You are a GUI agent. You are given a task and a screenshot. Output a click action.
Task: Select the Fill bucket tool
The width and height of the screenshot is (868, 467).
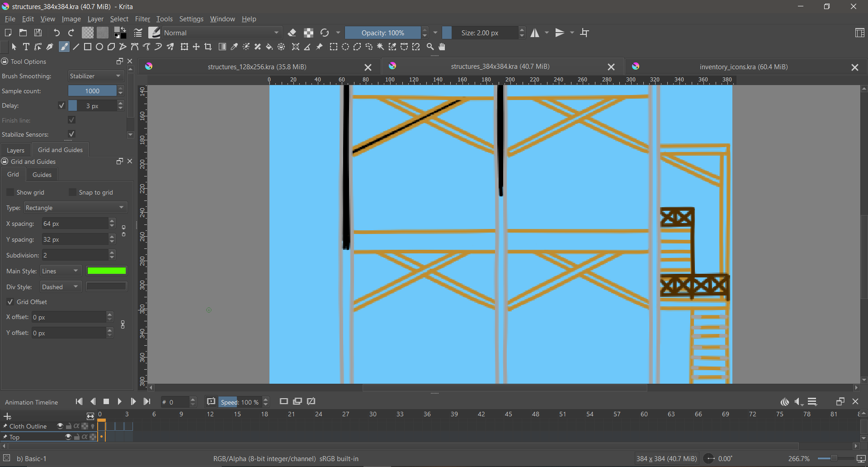tap(269, 47)
